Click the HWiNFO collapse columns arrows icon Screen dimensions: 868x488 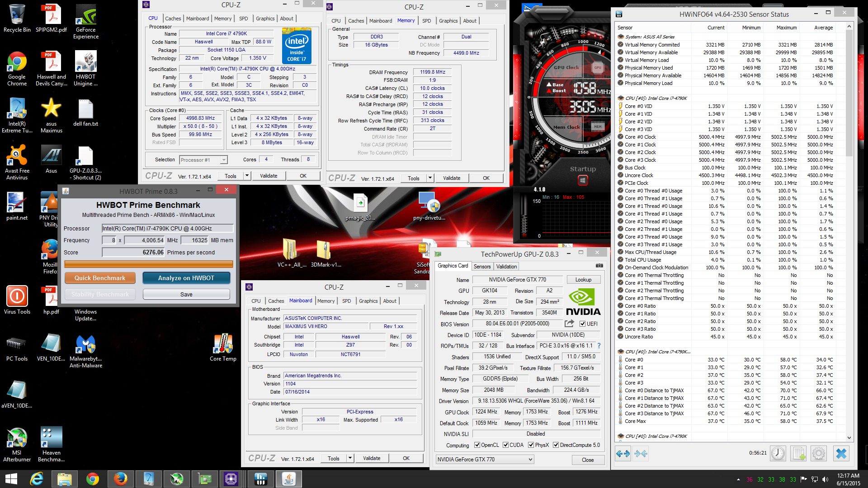[x=641, y=453]
